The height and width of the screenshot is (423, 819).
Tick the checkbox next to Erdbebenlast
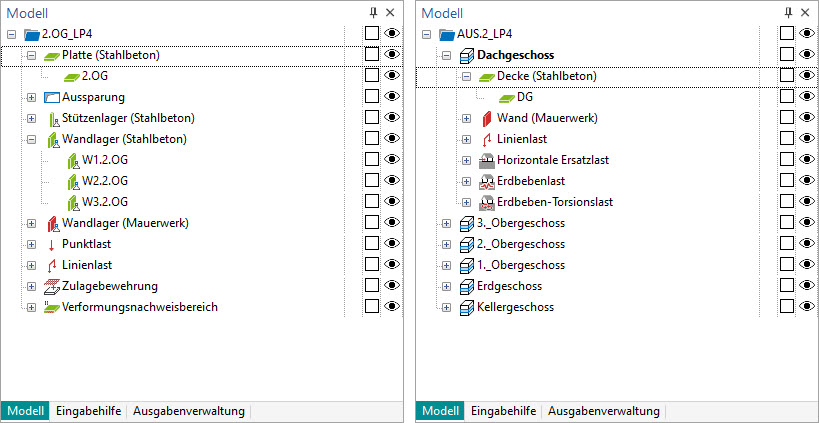click(x=787, y=181)
